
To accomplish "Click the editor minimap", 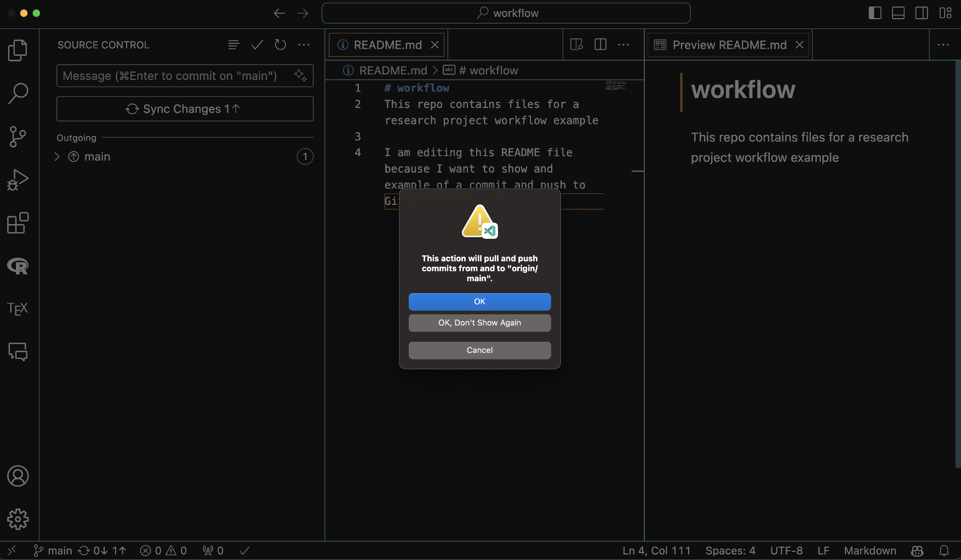I will tap(616, 86).
